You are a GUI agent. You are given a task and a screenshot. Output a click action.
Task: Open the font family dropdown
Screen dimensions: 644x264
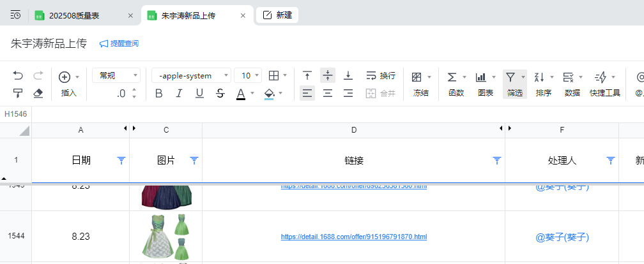pyautogui.click(x=191, y=76)
